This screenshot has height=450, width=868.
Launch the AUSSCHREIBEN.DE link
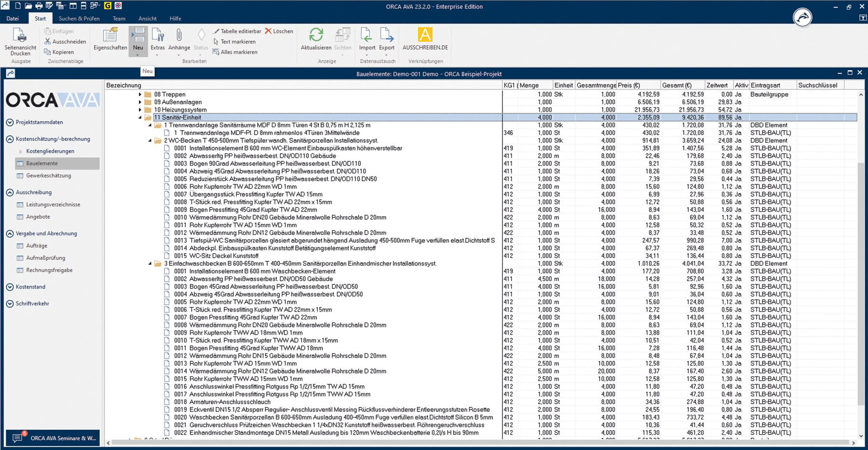[x=425, y=40]
